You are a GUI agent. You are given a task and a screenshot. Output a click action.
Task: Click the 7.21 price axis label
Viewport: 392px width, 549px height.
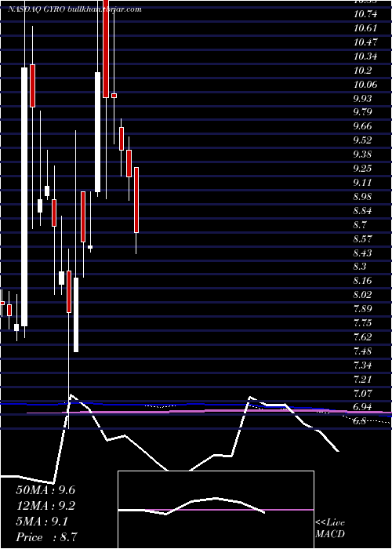click(362, 379)
